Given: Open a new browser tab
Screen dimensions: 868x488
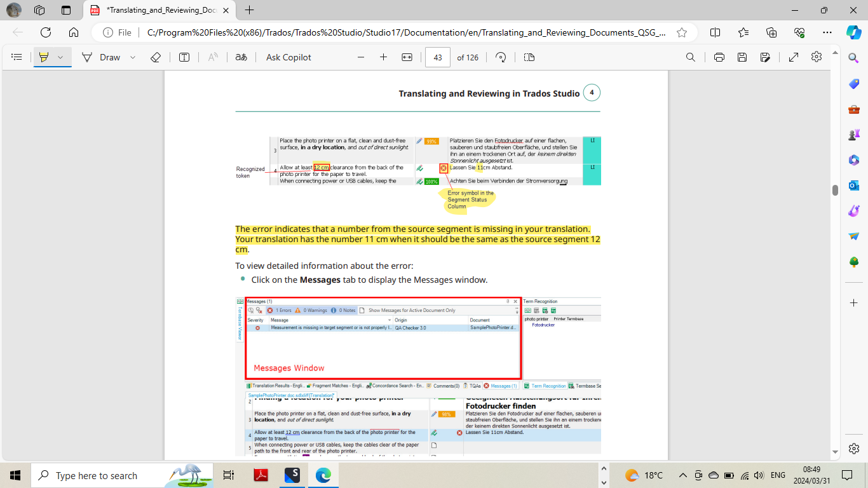Looking at the screenshot, I should pos(249,10).
